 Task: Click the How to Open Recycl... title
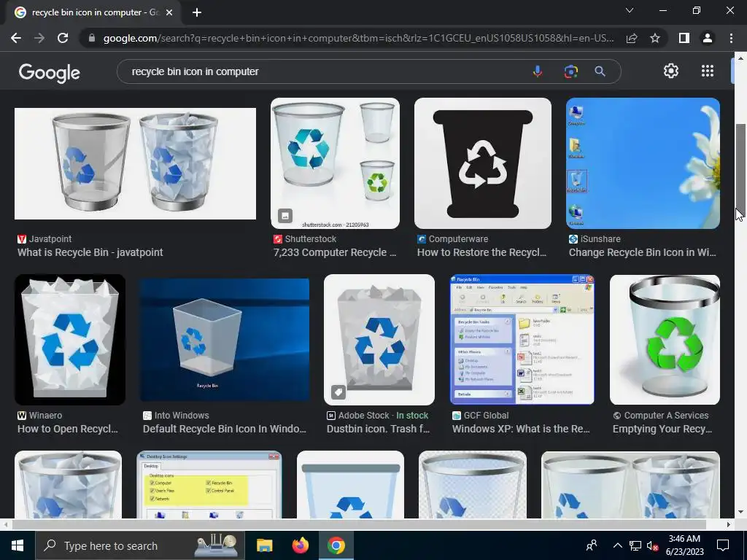pos(68,429)
